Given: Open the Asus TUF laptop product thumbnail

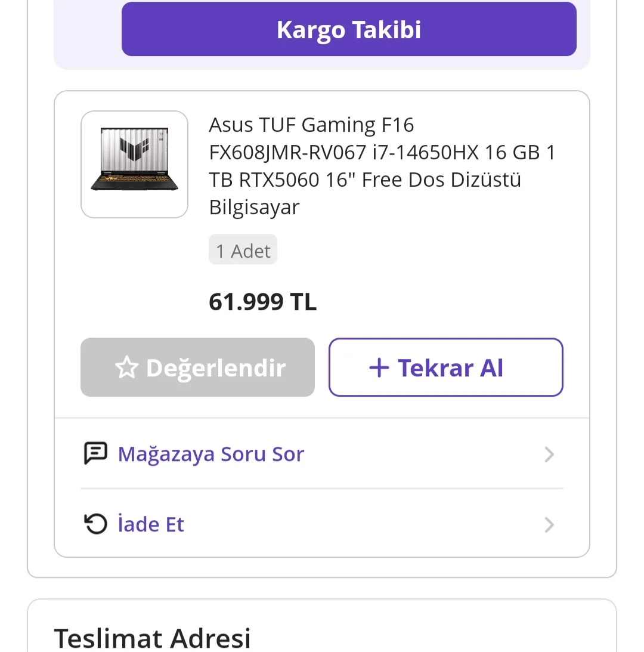Looking at the screenshot, I should click(x=134, y=164).
